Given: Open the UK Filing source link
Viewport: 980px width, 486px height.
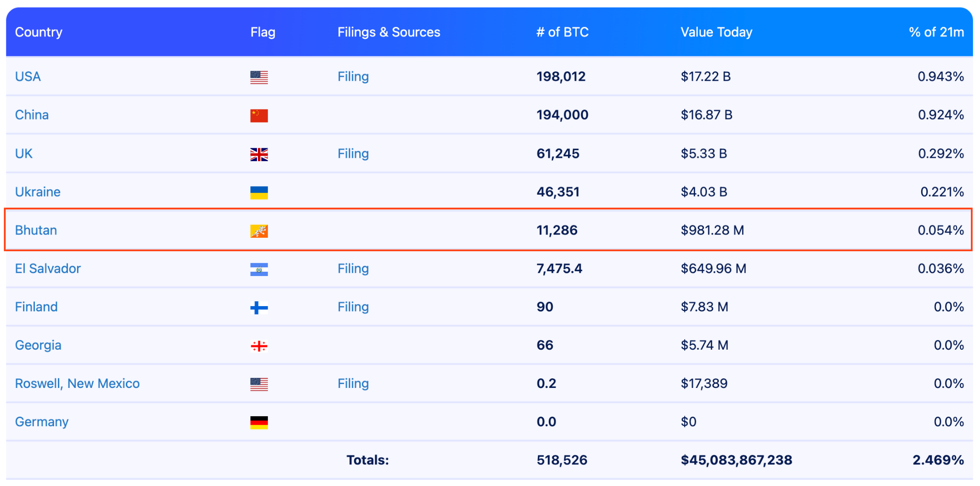Looking at the screenshot, I should tap(353, 154).
